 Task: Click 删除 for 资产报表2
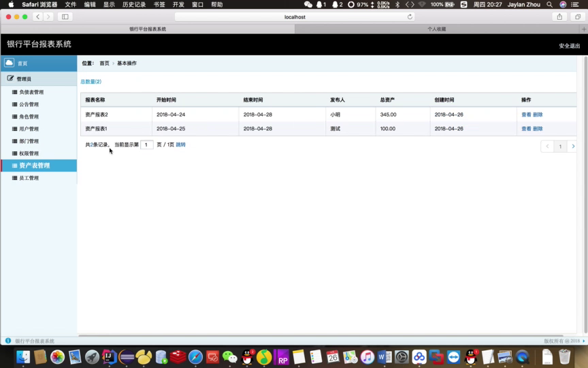coord(538,114)
